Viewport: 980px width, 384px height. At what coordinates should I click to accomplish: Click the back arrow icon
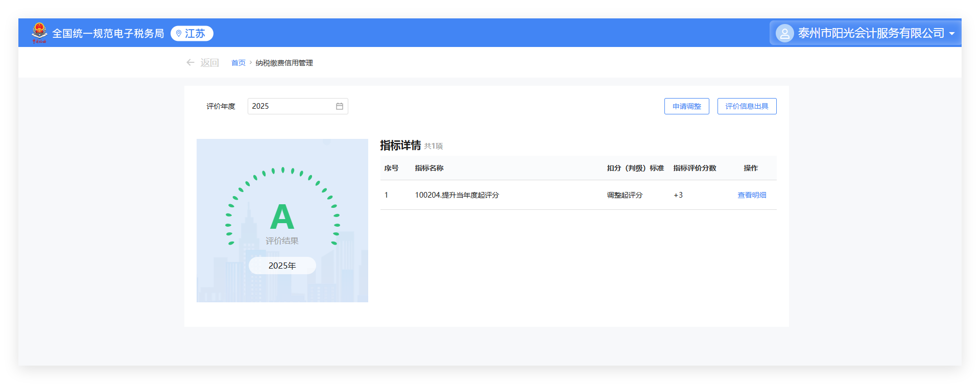coord(190,62)
